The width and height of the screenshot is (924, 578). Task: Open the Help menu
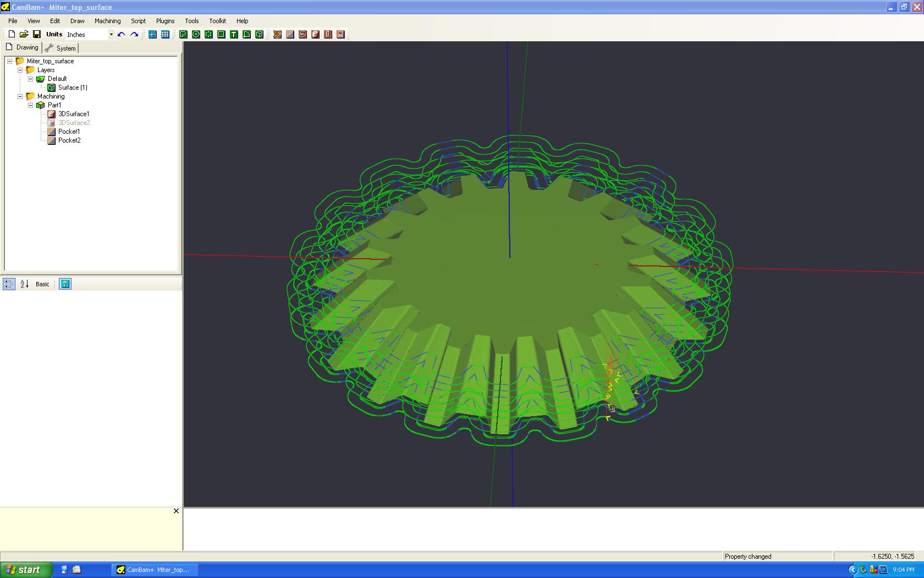(x=242, y=21)
